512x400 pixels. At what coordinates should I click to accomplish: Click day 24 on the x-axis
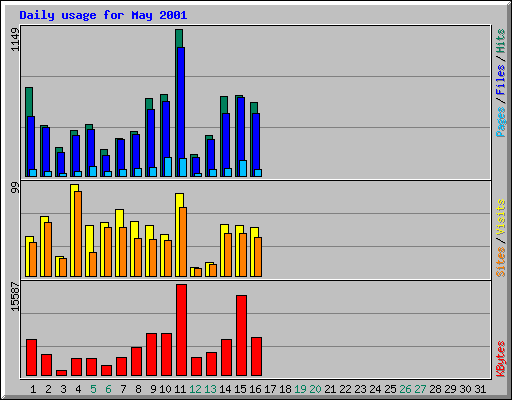click(x=375, y=389)
